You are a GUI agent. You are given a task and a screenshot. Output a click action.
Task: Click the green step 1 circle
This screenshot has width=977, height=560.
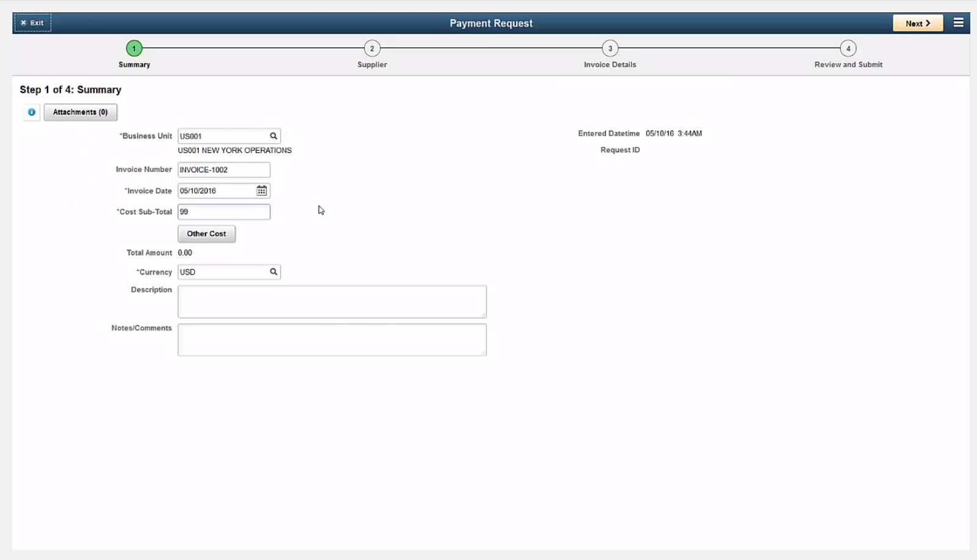click(134, 48)
